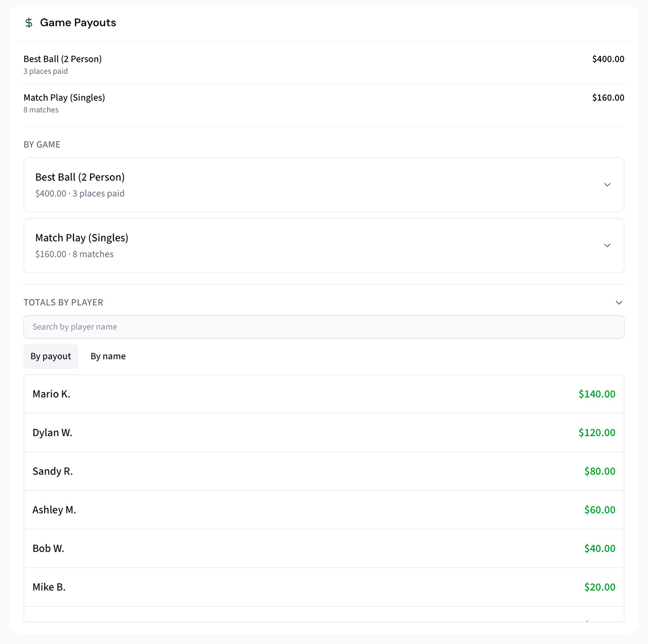Viewport: 648px width, 644px height.
Task: Click the $40.00 payout amount
Action: [600, 548]
